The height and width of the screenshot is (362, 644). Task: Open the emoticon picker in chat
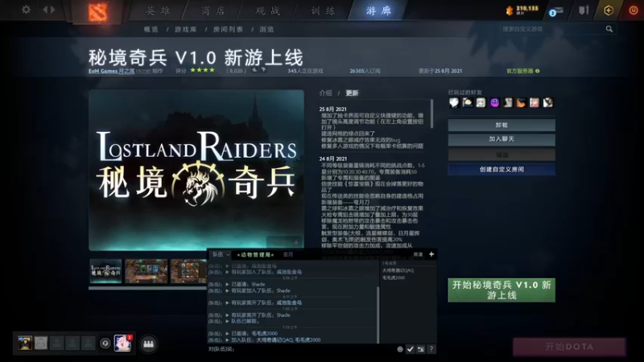tap(400, 349)
